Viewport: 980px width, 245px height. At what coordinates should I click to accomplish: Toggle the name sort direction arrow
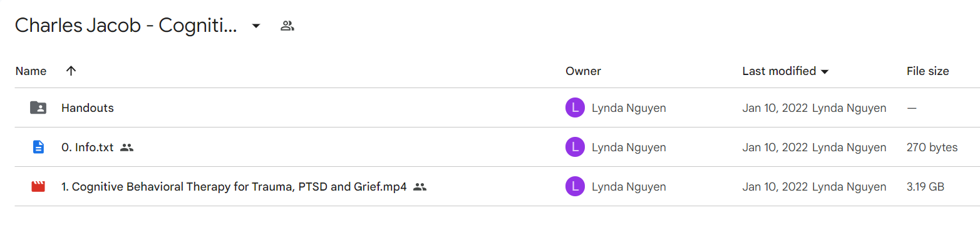(x=71, y=71)
